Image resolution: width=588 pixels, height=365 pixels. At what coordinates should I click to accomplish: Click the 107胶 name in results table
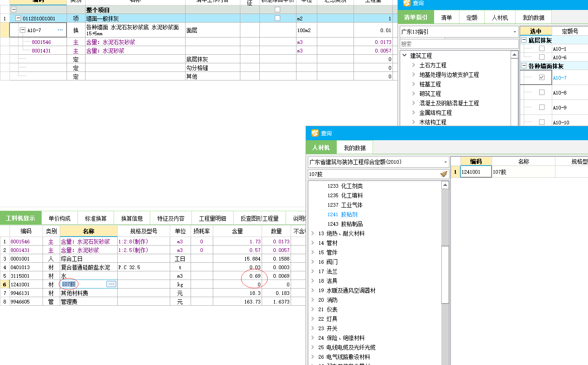(499, 172)
